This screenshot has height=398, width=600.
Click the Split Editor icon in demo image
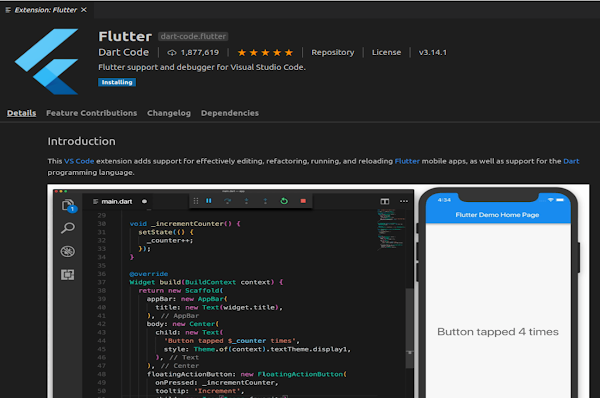(385, 201)
